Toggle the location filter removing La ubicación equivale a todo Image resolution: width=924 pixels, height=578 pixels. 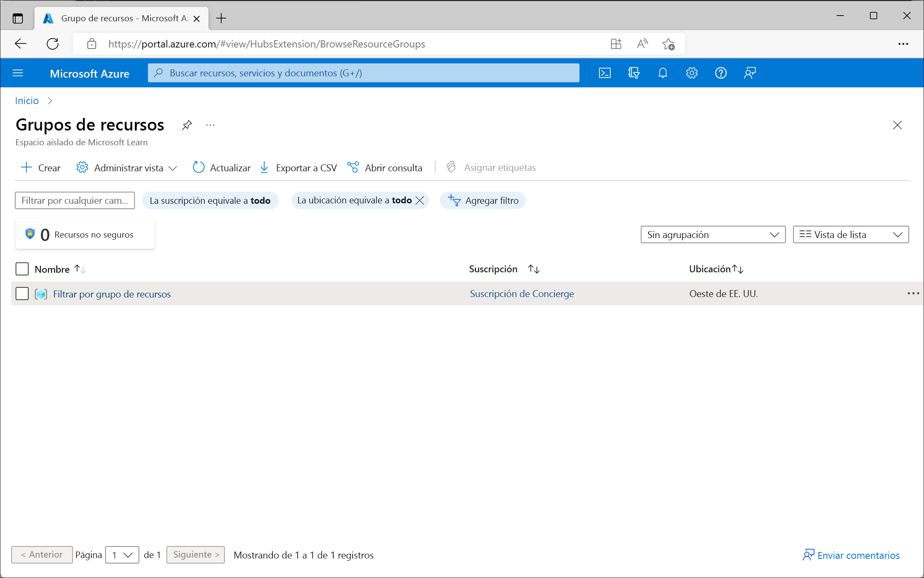click(x=419, y=200)
